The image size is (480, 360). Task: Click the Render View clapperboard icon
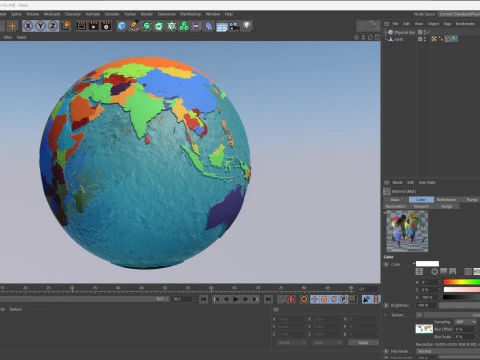tap(81, 26)
